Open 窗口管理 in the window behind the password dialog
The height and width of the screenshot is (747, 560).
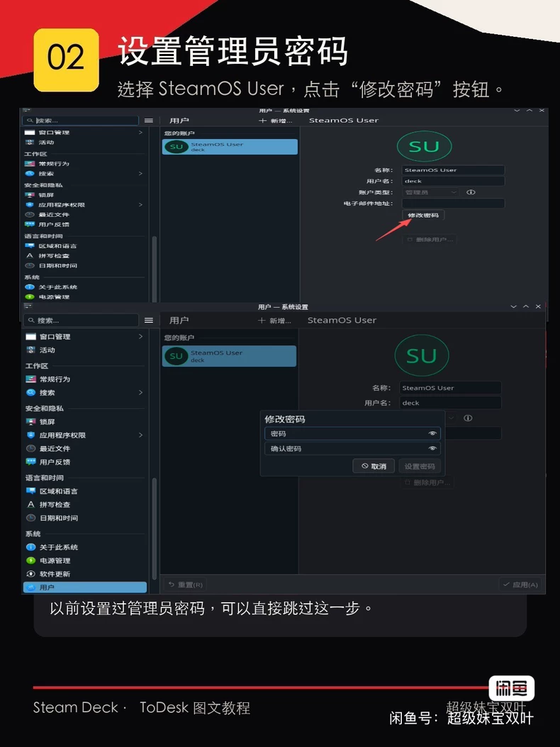(84, 337)
